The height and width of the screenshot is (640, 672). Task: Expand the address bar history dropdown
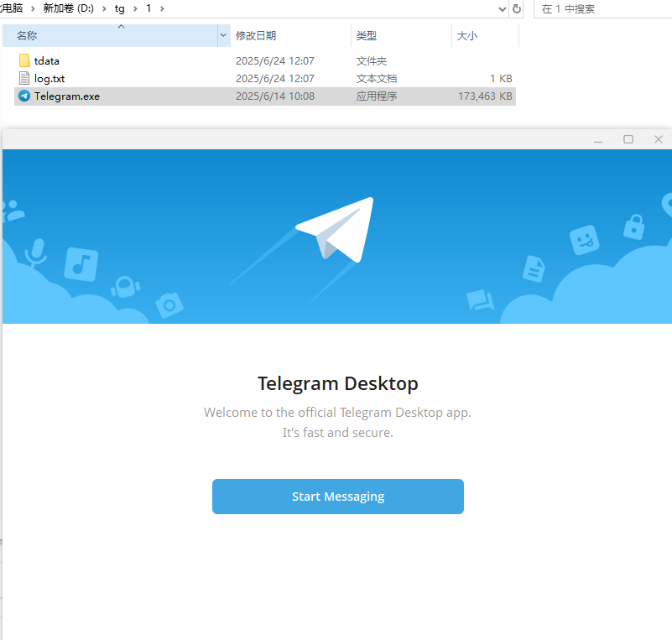tap(503, 8)
